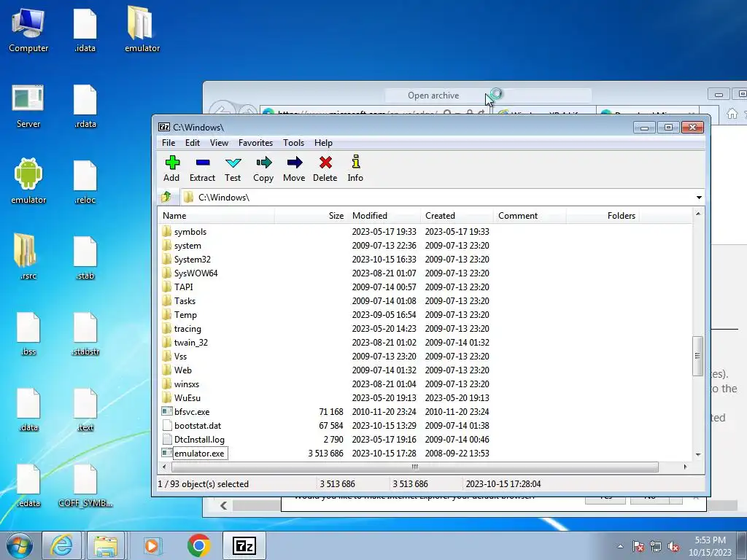Show hidden system tray icons

[620, 546]
